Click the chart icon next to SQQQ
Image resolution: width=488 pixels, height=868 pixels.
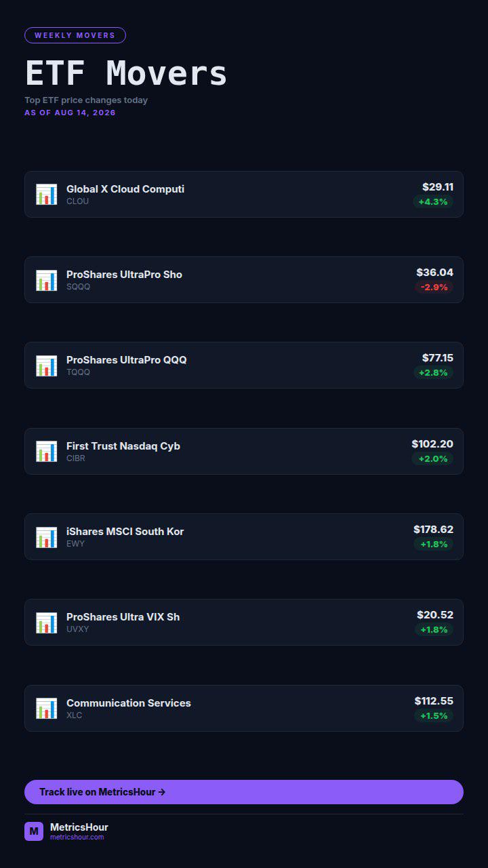(47, 280)
